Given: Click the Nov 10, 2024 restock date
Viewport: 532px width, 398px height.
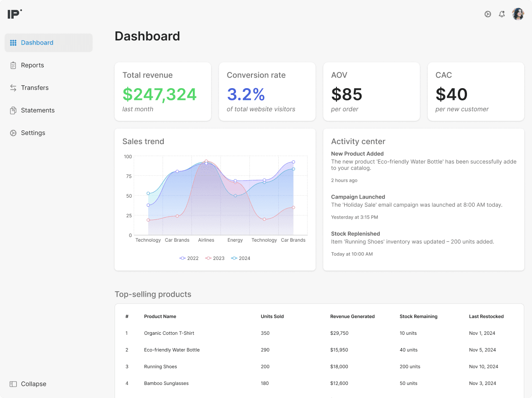Looking at the screenshot, I should tap(483, 367).
